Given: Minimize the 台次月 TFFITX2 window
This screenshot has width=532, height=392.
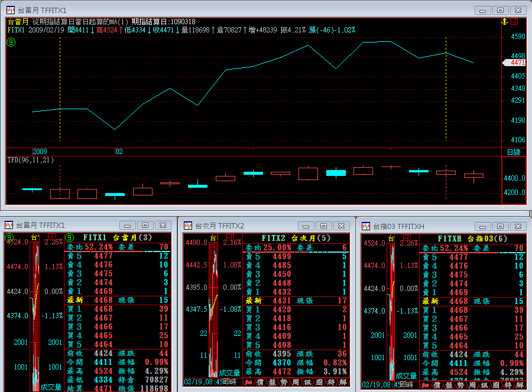Looking at the screenshot, I should [306, 226].
